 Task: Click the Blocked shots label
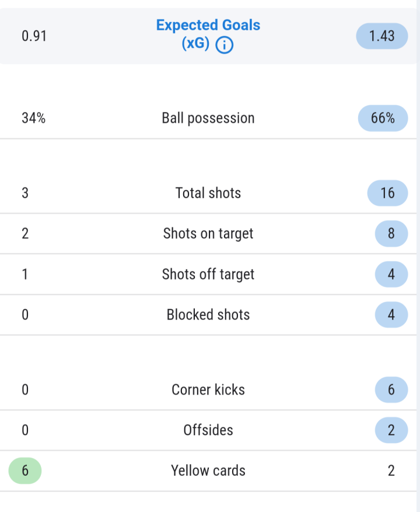coord(208,314)
